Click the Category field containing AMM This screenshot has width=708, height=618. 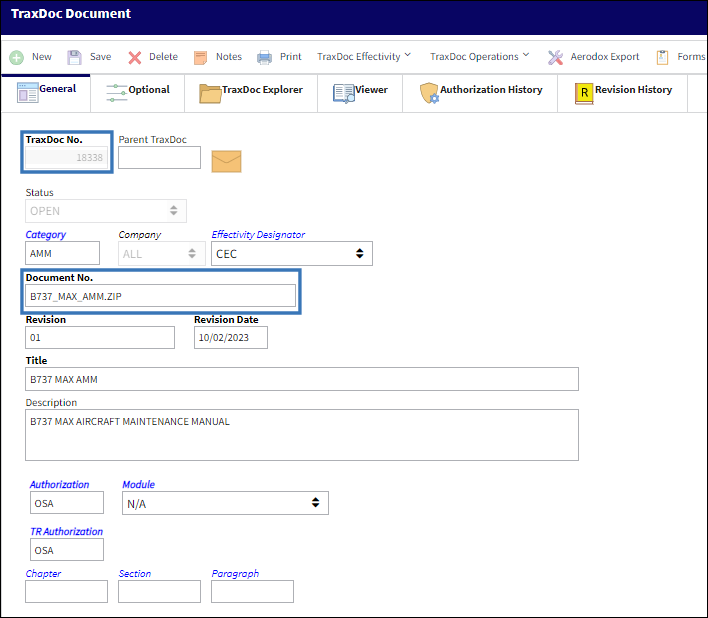pyautogui.click(x=62, y=253)
